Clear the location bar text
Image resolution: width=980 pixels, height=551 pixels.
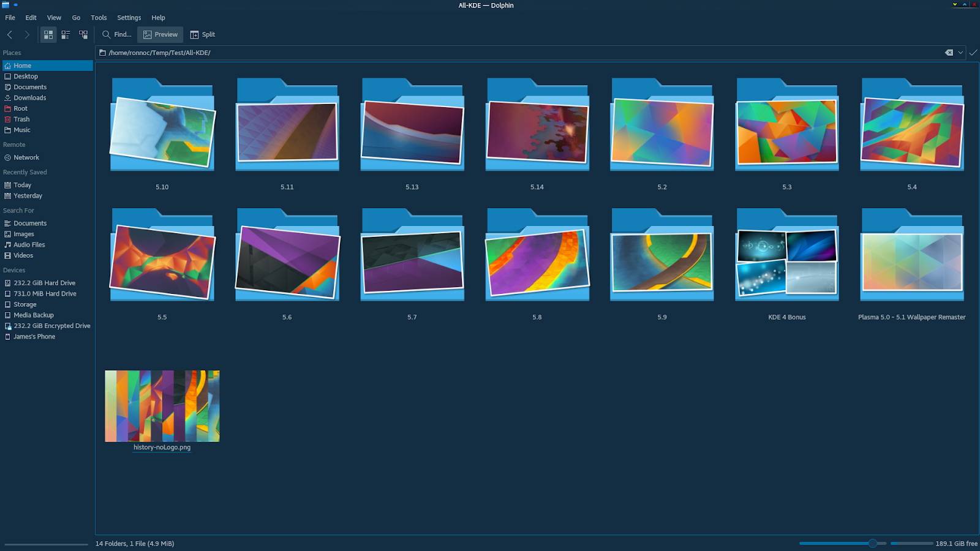tap(949, 53)
